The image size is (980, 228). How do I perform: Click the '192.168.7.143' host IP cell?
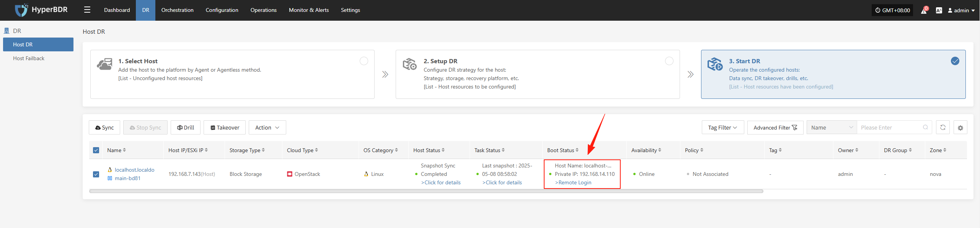[192, 174]
